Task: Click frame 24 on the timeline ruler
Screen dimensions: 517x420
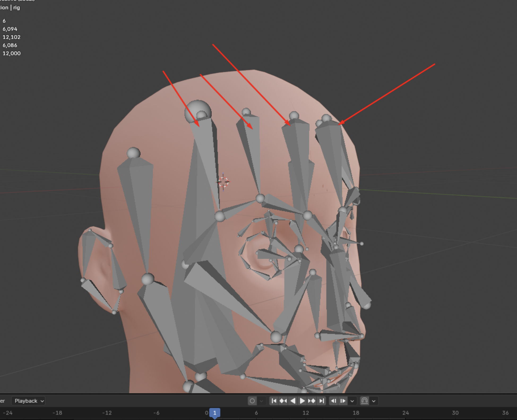Action: pyautogui.click(x=405, y=413)
